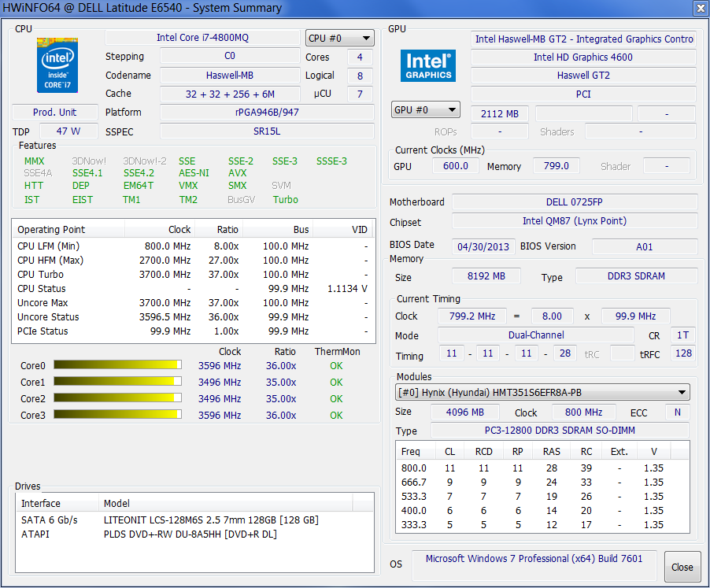Click the Intel Graphics logo
Image resolution: width=710 pixels, height=588 pixels.
point(428,65)
